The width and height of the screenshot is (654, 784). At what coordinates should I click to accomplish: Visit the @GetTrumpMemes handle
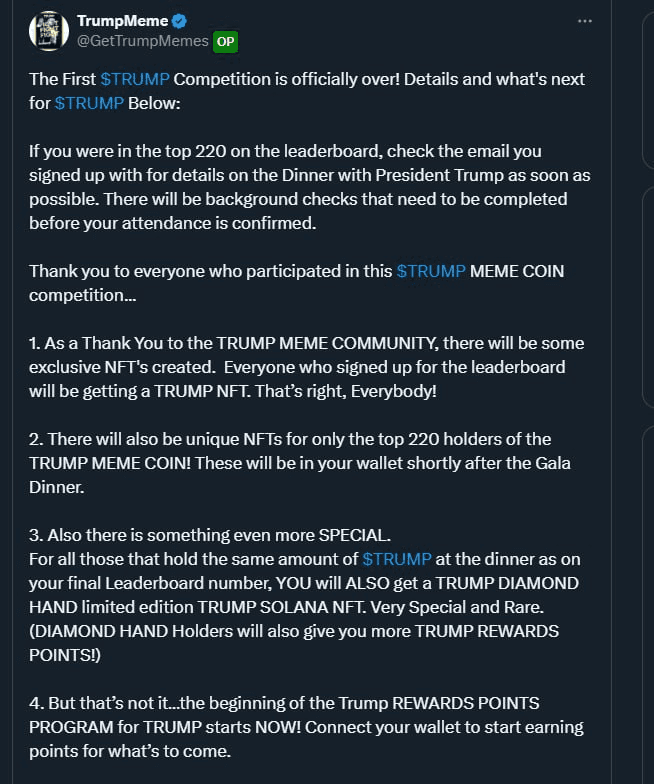[142, 41]
